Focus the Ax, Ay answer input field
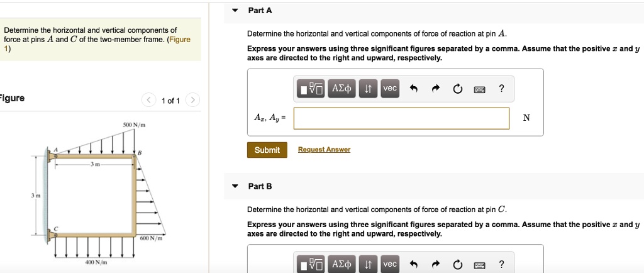The image size is (644, 273). [x=401, y=118]
